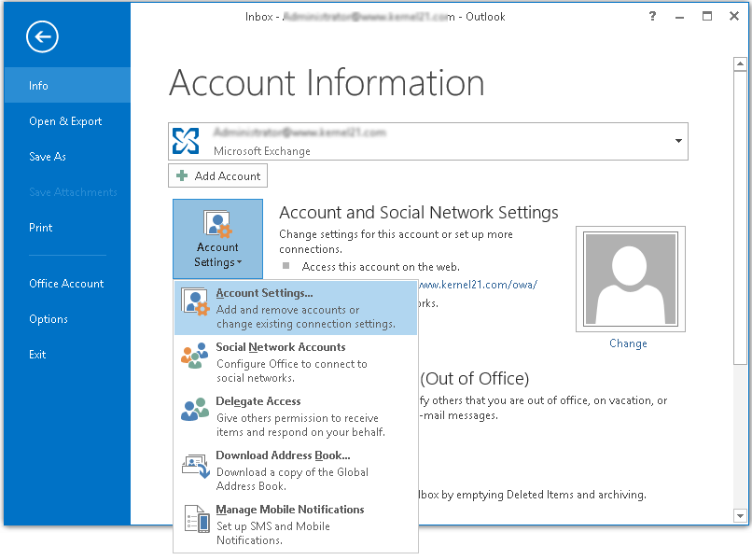Click 'Access this account on the web.' text
This screenshot has height=560, width=752.
click(381, 267)
